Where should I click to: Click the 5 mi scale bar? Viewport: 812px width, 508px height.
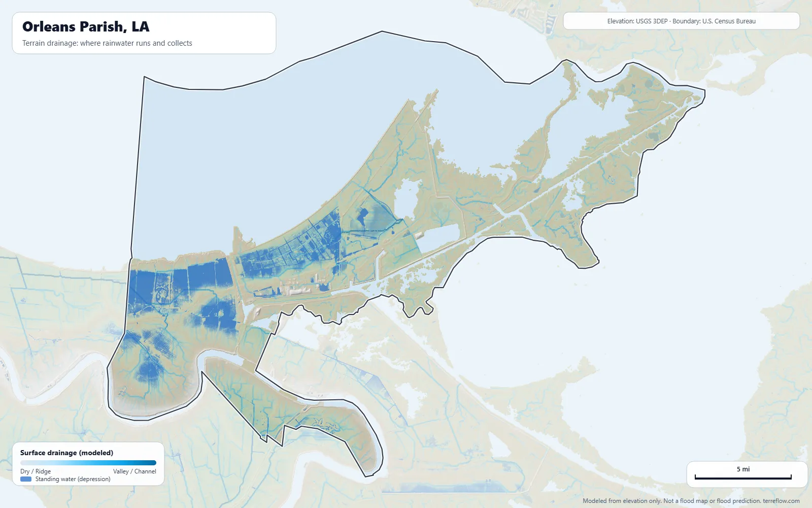point(743,477)
